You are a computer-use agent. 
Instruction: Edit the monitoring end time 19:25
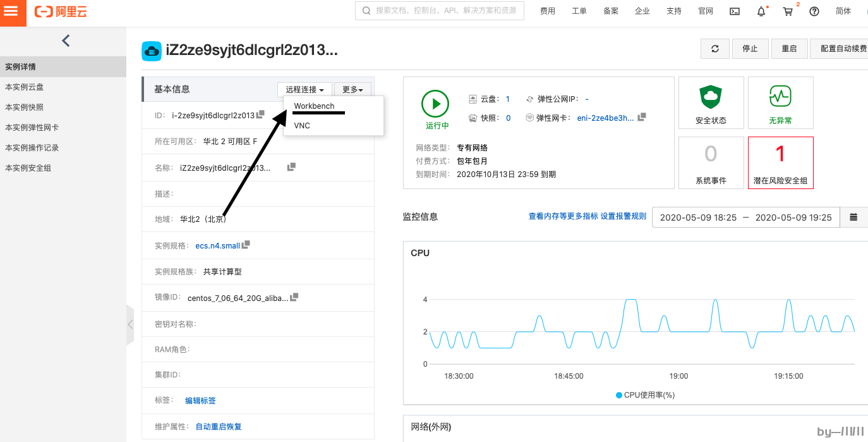pyautogui.click(x=793, y=217)
